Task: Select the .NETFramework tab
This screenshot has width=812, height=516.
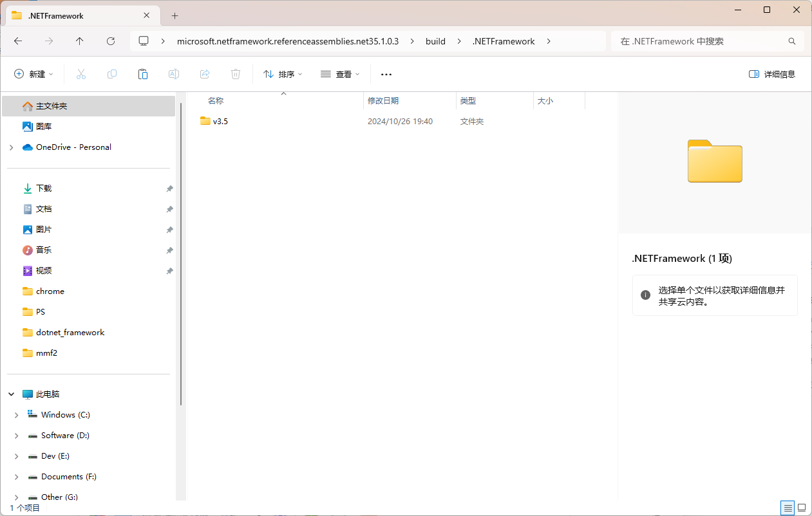Action: [82, 15]
